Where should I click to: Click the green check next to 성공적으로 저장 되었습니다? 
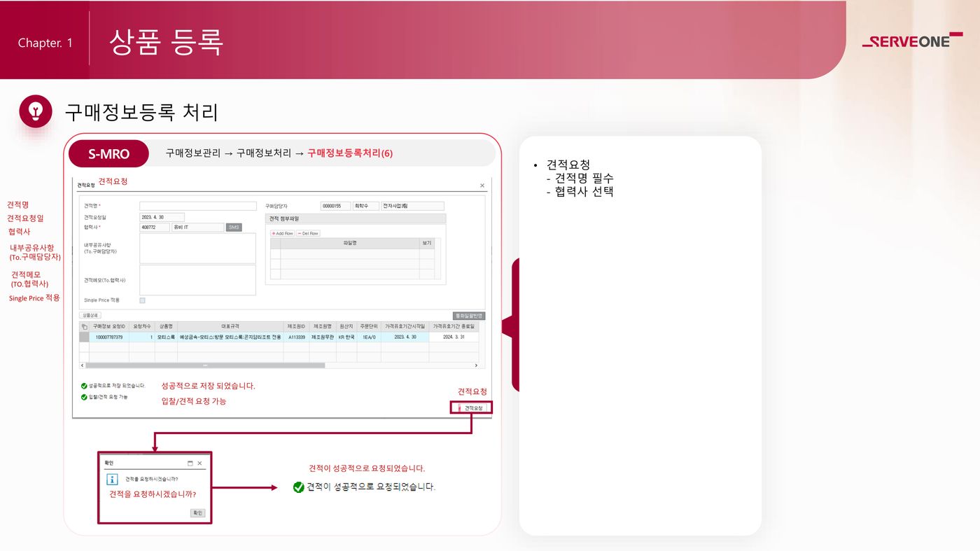click(84, 386)
